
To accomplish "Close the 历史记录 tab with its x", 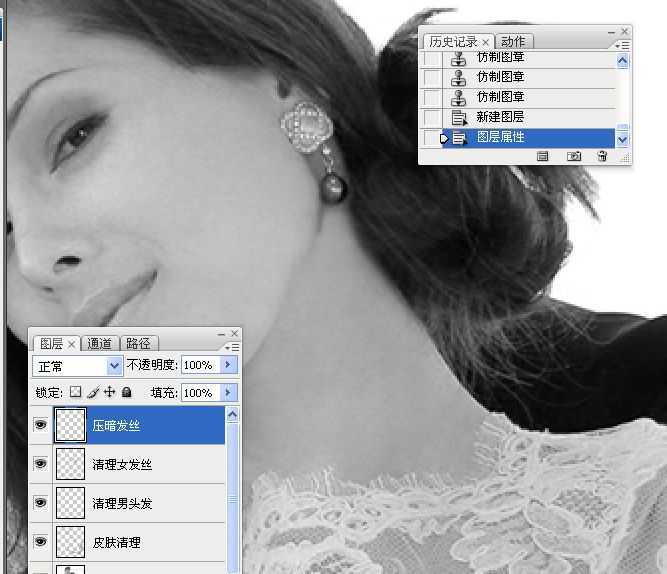I will pos(486,42).
